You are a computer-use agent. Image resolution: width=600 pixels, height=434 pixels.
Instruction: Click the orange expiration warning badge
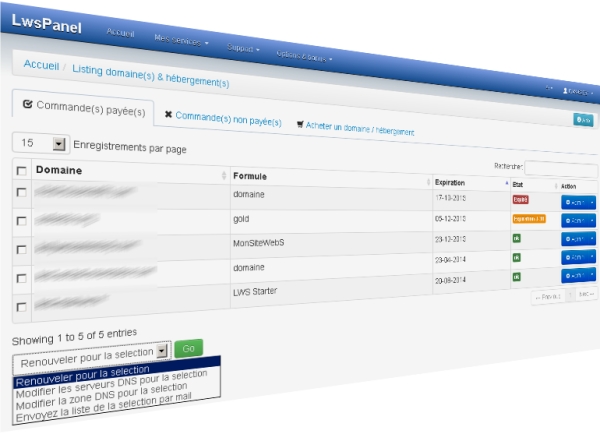click(527, 218)
